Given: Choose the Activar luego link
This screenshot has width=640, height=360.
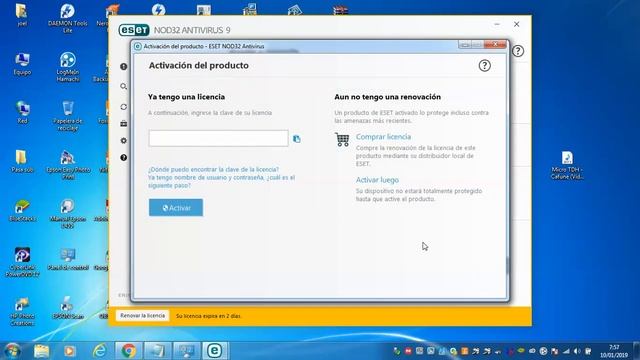Looking at the screenshot, I should pyautogui.click(x=377, y=180).
